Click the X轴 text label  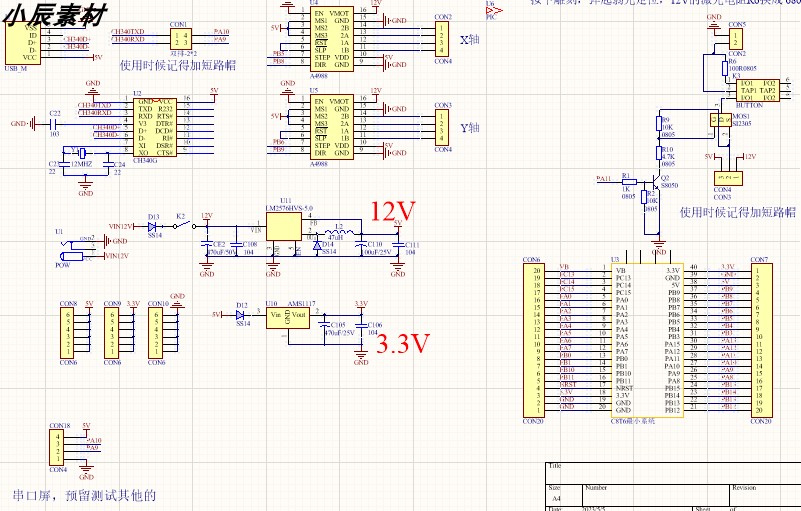pos(469,39)
